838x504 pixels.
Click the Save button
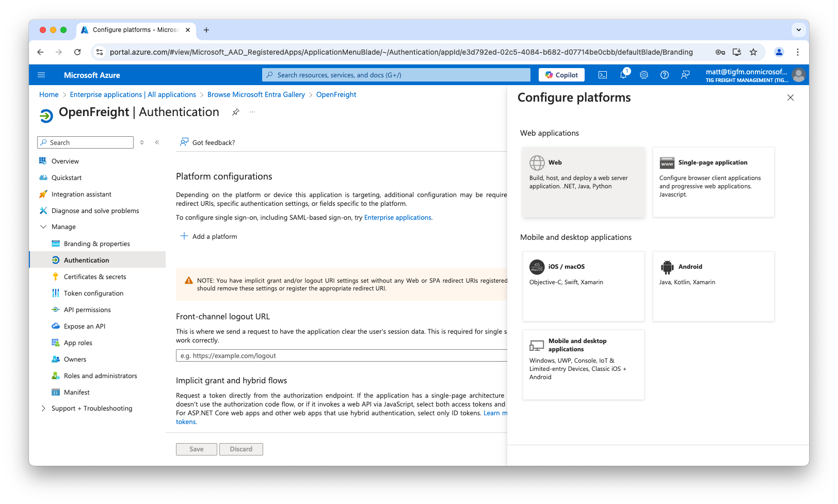click(197, 449)
